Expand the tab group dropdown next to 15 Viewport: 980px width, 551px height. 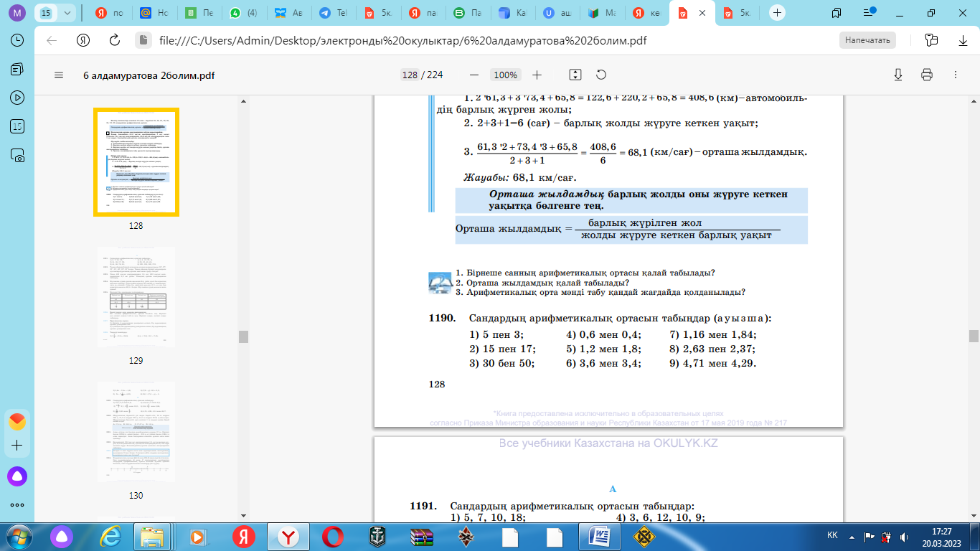(x=67, y=13)
